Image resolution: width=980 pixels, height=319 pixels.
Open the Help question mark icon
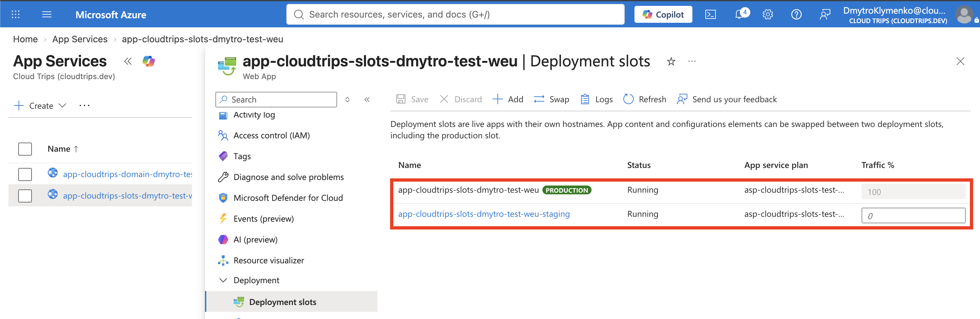(x=796, y=14)
